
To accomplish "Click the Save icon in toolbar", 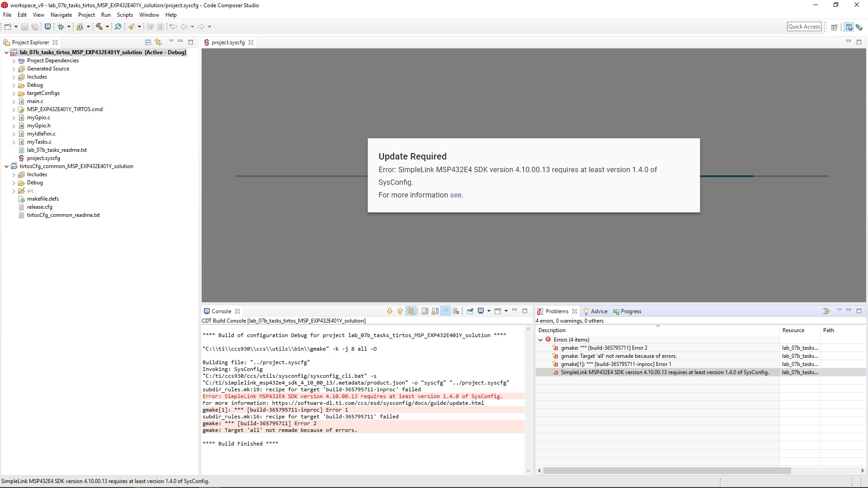I will 24,27.
